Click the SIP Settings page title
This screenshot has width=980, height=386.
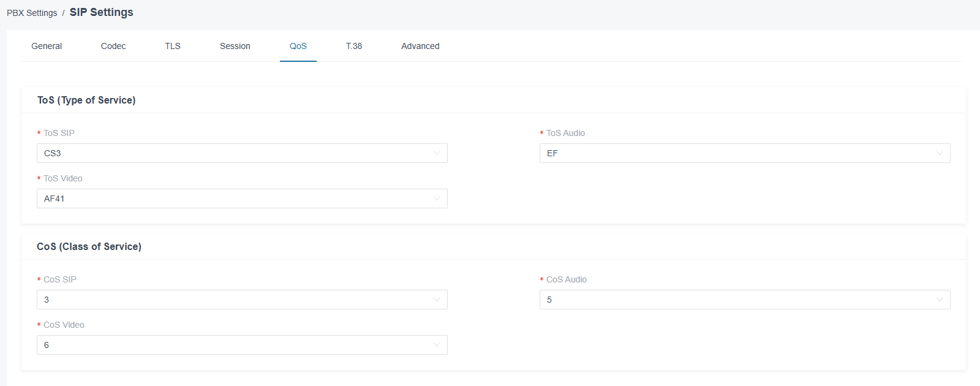click(102, 12)
